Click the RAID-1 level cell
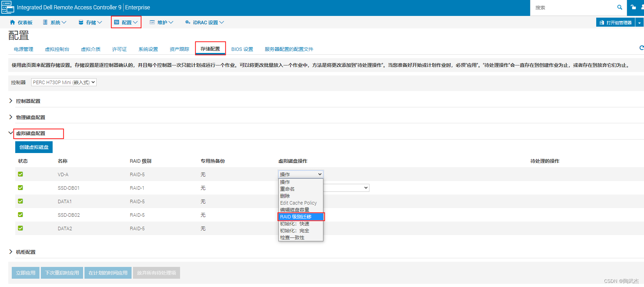The image size is (644, 287). (137, 188)
